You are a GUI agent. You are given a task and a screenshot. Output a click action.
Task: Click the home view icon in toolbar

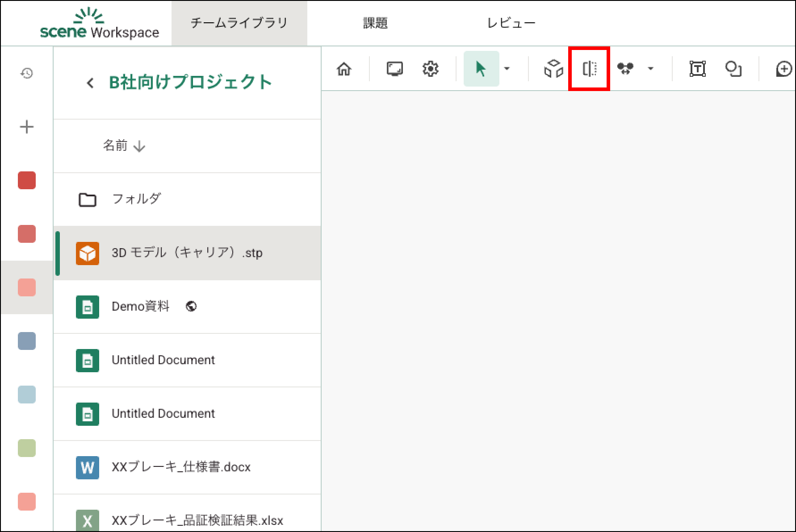coord(344,69)
